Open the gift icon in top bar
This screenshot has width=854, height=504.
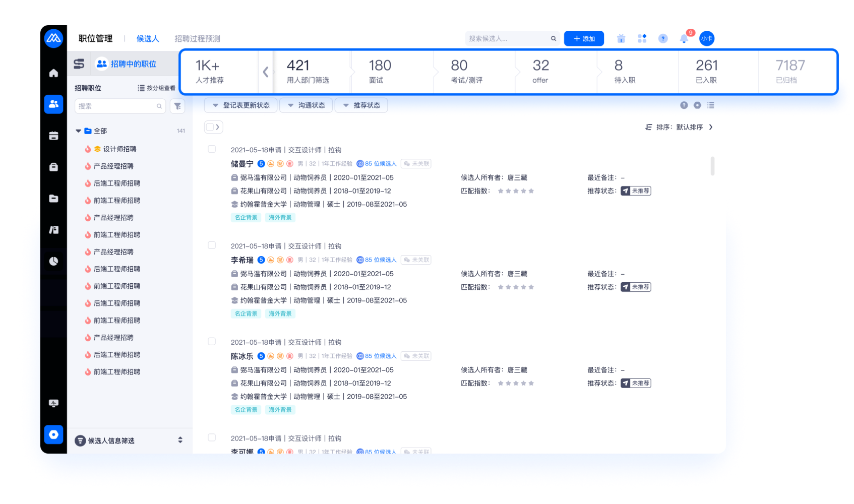(x=621, y=39)
